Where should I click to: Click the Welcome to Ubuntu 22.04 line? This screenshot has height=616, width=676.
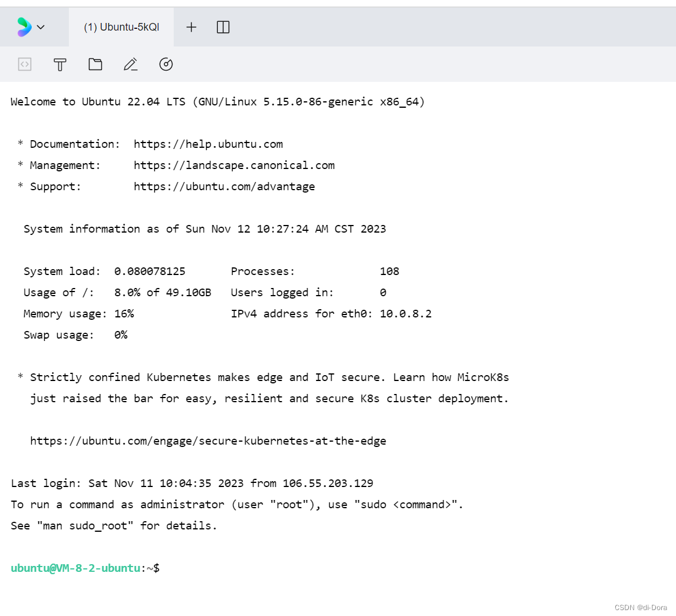pyautogui.click(x=218, y=102)
